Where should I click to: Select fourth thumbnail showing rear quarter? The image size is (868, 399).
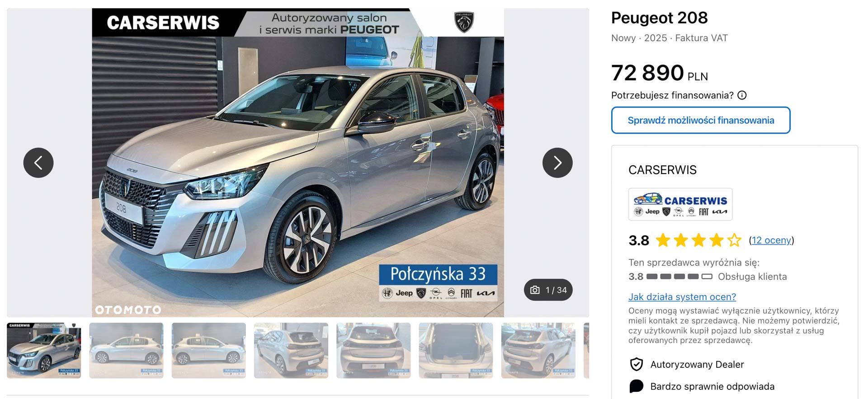(x=291, y=350)
